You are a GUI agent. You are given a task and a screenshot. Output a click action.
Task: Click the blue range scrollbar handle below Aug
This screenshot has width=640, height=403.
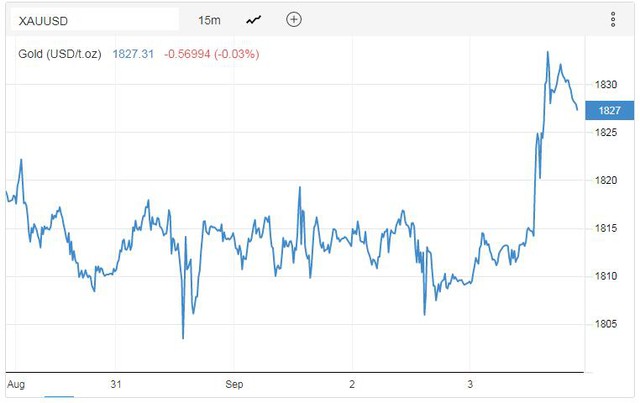[x=59, y=396]
